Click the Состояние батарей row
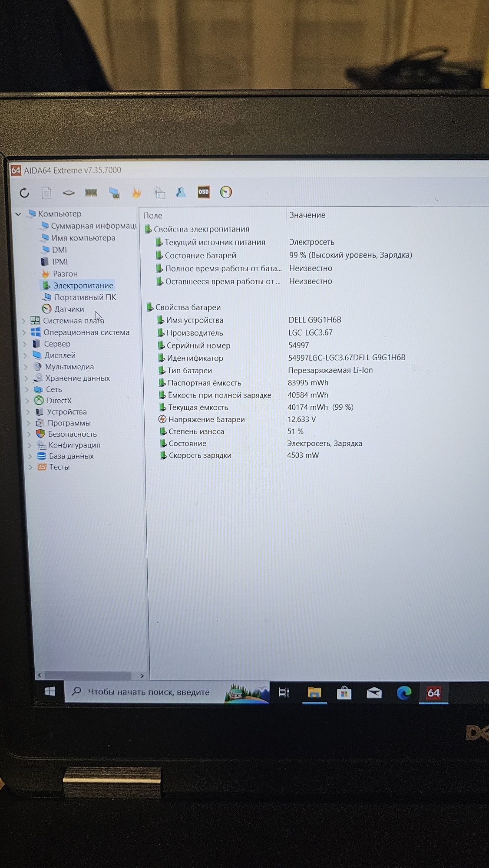Screen dimensions: 489x868 pos(284,255)
